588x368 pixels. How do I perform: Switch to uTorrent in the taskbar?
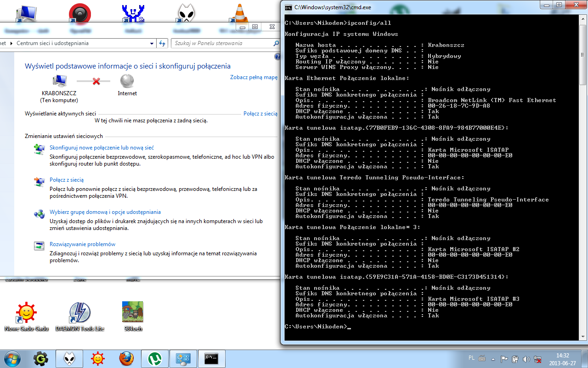154,358
